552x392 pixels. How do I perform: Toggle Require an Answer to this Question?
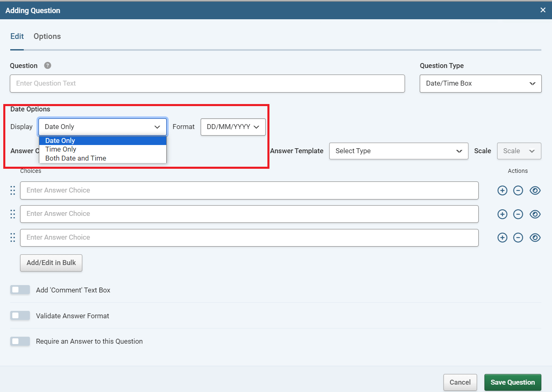(x=20, y=341)
